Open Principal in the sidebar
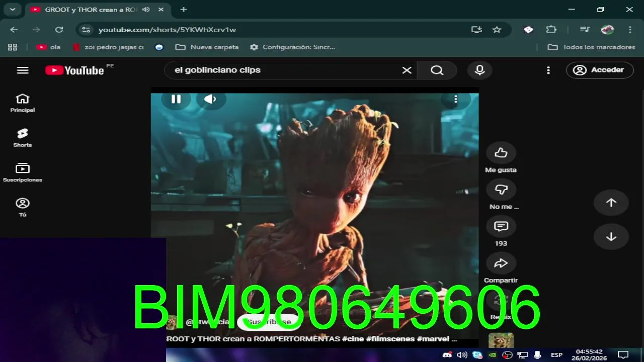This screenshot has width=644, height=362. 23,103
